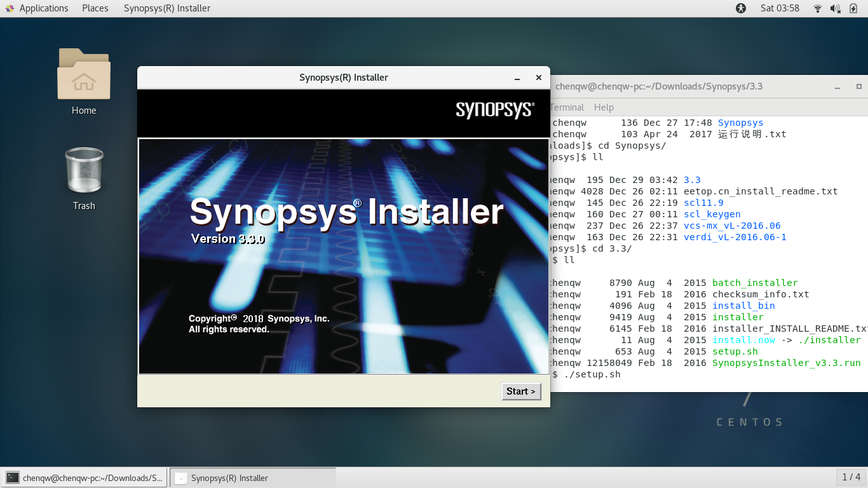The image size is (868, 488).
Task: Open the Home folder desktop icon
Action: click(x=84, y=81)
